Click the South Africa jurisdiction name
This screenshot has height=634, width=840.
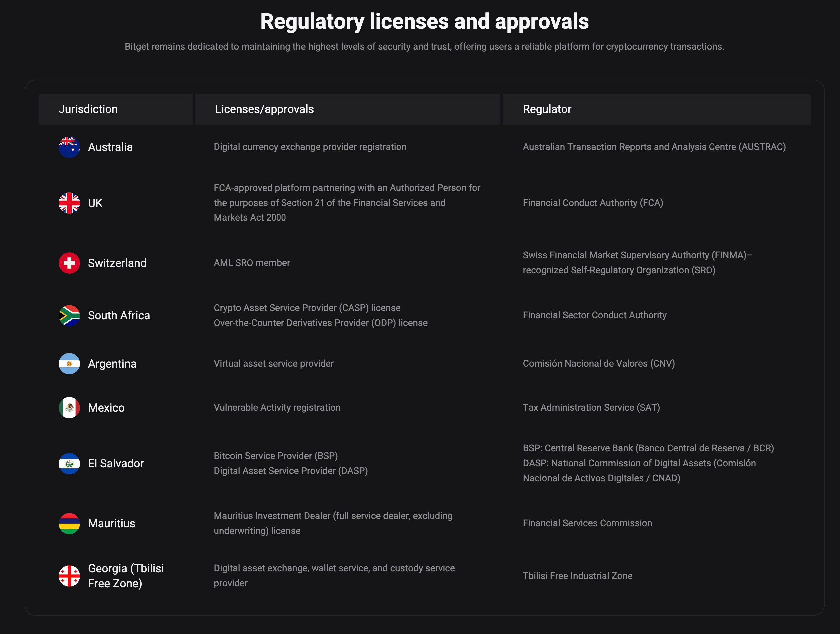[x=119, y=315]
